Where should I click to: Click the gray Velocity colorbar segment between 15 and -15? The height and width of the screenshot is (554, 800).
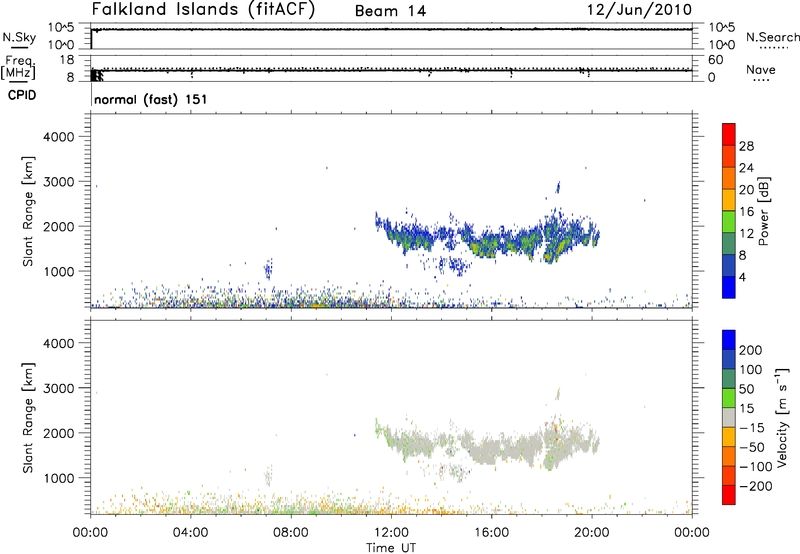[729, 417]
